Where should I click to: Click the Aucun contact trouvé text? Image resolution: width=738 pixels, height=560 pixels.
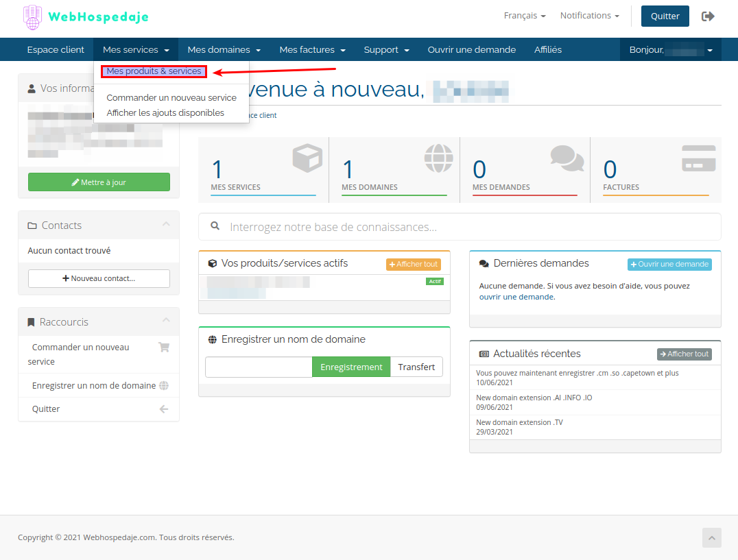point(69,251)
